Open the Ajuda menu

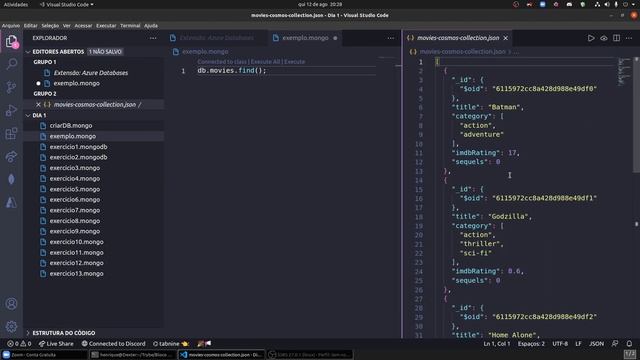tap(151, 26)
